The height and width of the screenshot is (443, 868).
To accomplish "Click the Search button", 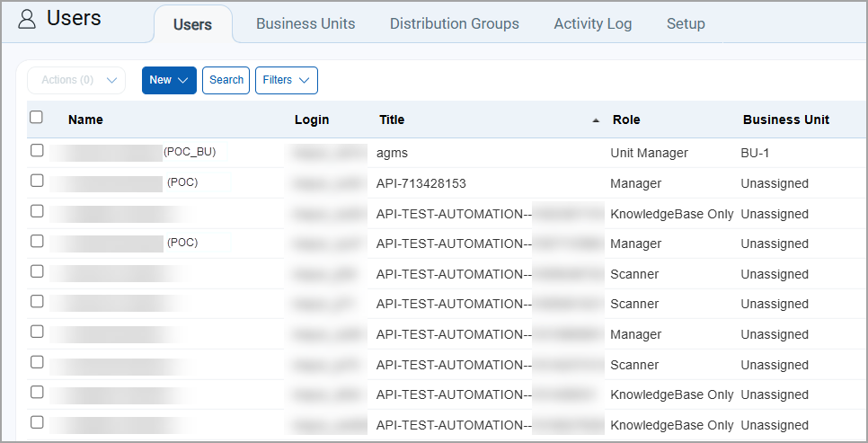I will coord(226,80).
